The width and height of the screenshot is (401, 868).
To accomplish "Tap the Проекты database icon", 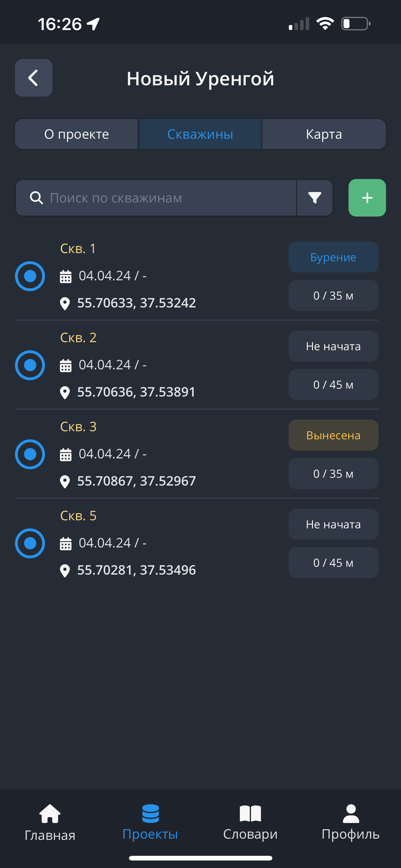I will [x=150, y=813].
